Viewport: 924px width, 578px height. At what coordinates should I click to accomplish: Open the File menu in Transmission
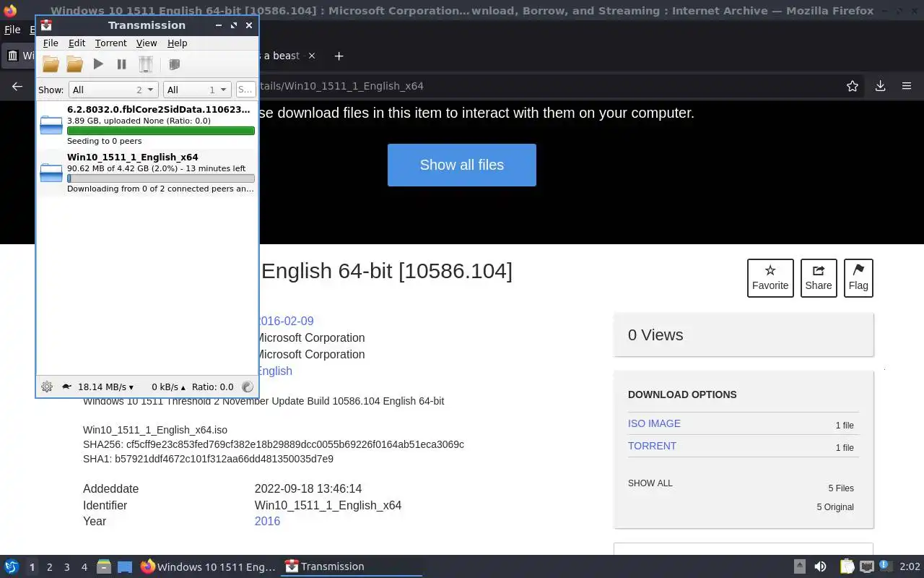coord(51,43)
